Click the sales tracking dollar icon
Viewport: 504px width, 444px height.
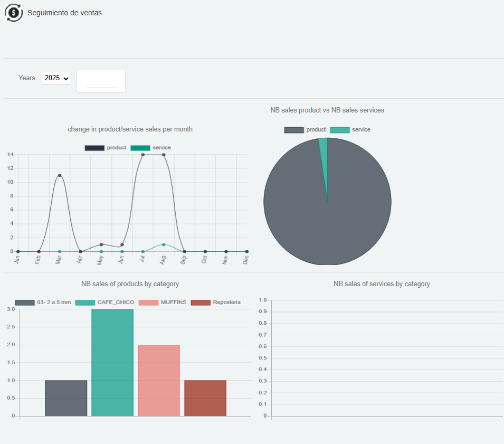coord(13,13)
